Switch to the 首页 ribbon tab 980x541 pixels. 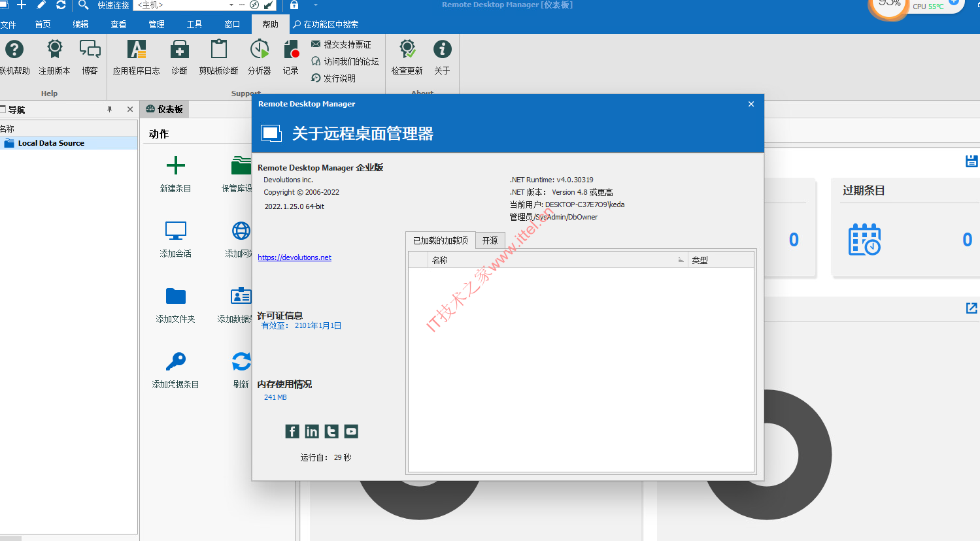pyautogui.click(x=42, y=24)
